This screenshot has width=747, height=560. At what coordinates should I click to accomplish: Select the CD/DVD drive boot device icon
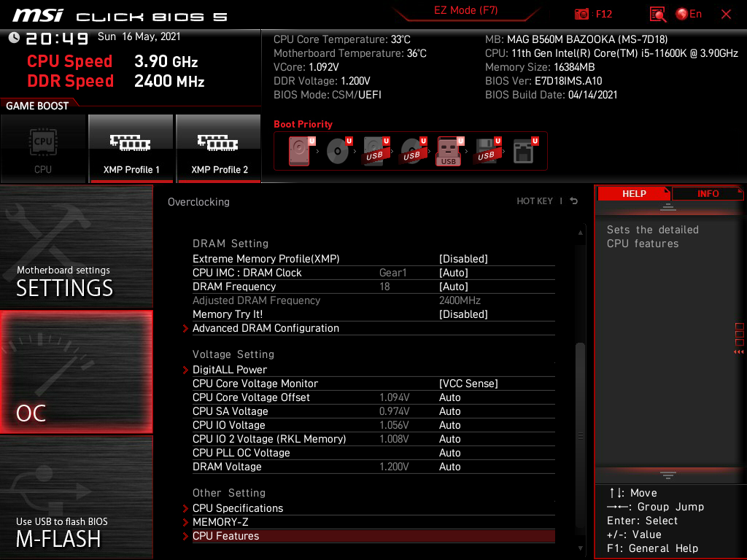[x=337, y=152]
